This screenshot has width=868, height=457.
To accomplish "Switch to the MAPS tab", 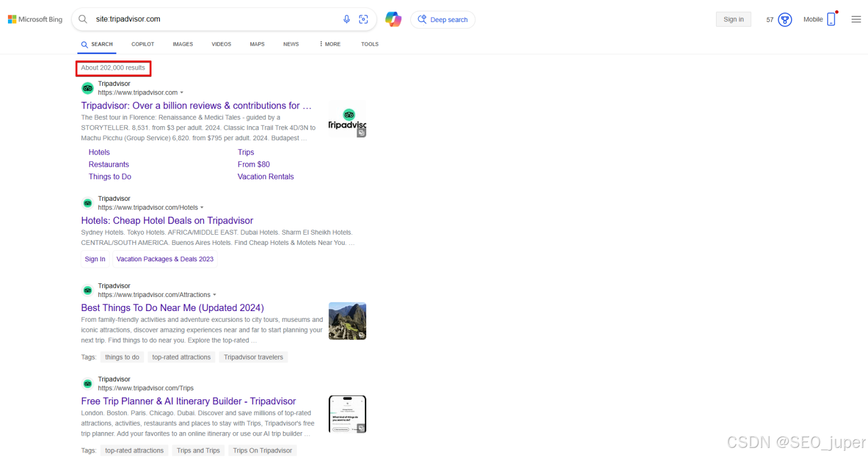I will tap(257, 44).
